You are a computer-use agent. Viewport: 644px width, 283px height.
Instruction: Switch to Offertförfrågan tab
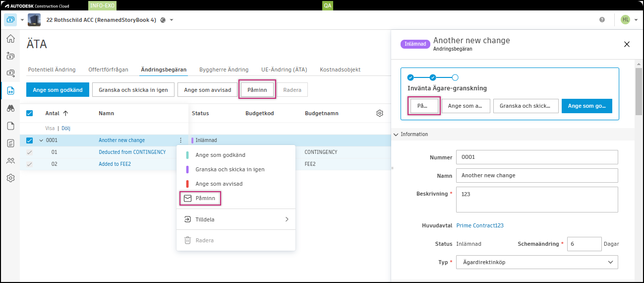pyautogui.click(x=108, y=70)
